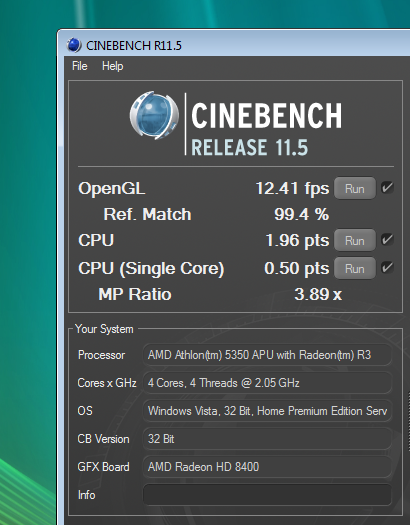Run the CPU benchmark
Screen dimensions: 410x525
(x=355, y=240)
